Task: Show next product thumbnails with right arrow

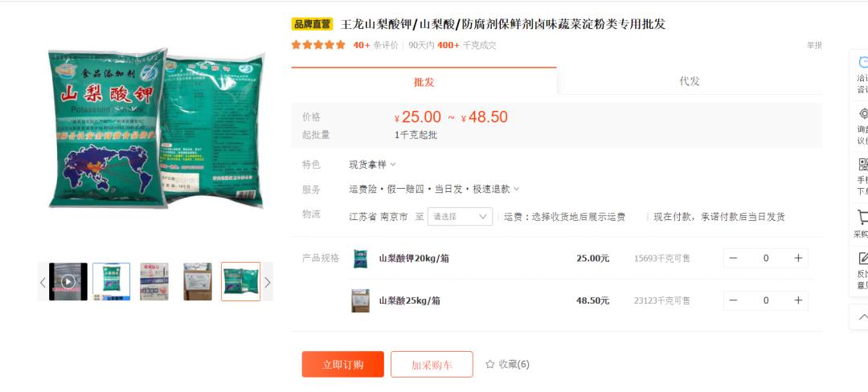Action: (268, 283)
